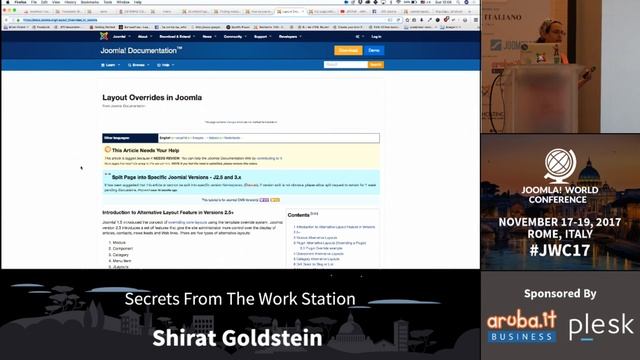Open the Bookmarks menu in the menu bar
Viewport: 640px width, 360px height.
coord(89,2)
